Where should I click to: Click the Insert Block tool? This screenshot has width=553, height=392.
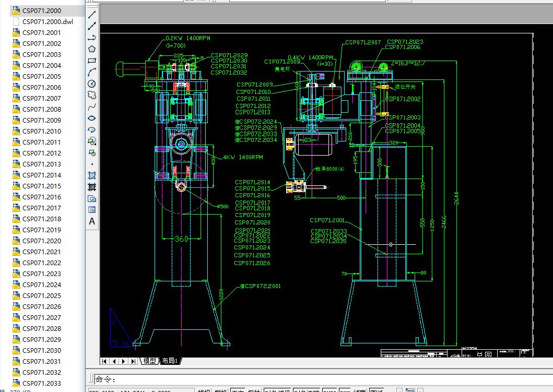(x=92, y=141)
